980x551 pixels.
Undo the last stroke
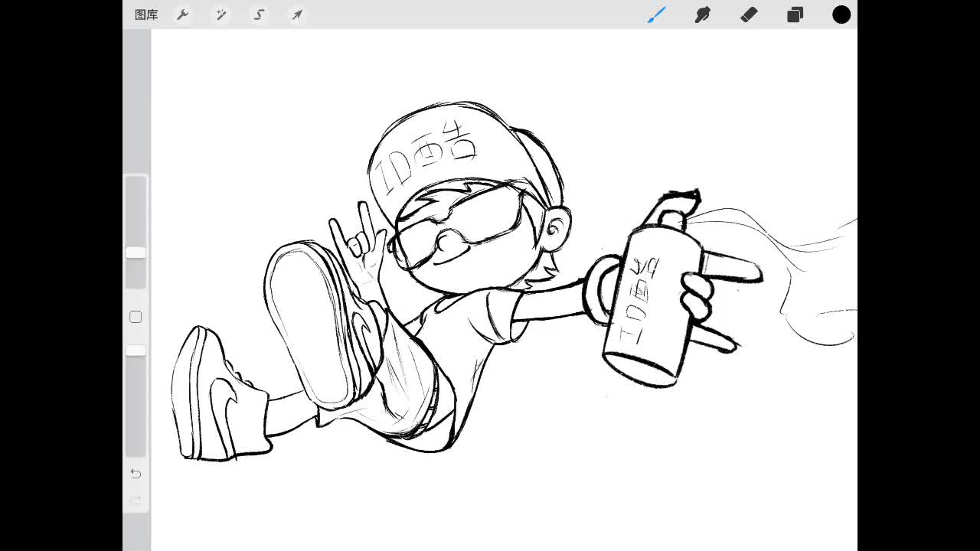[136, 474]
